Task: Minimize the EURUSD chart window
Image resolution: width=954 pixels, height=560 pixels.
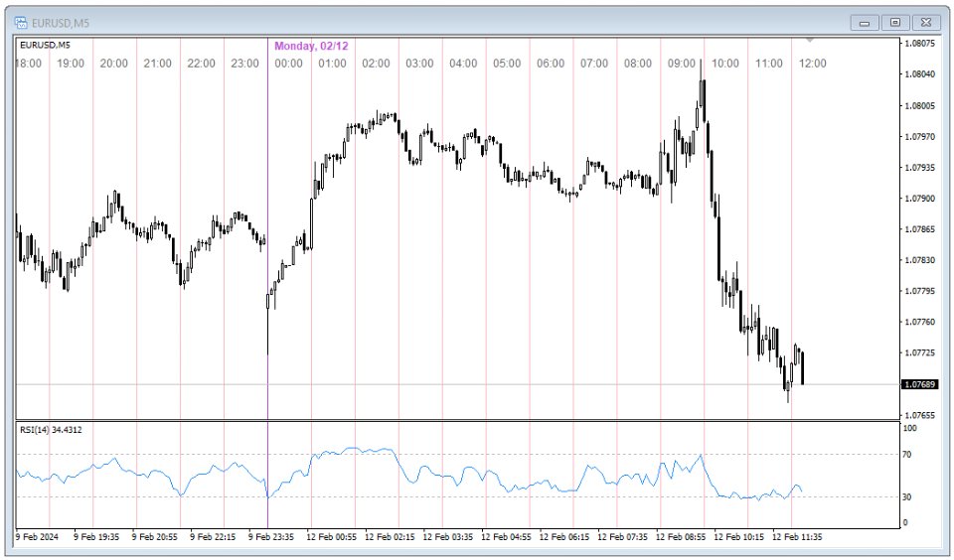Action: point(864,22)
